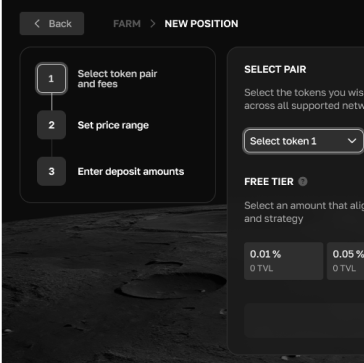Go to 'Set price range' step

tap(113, 125)
